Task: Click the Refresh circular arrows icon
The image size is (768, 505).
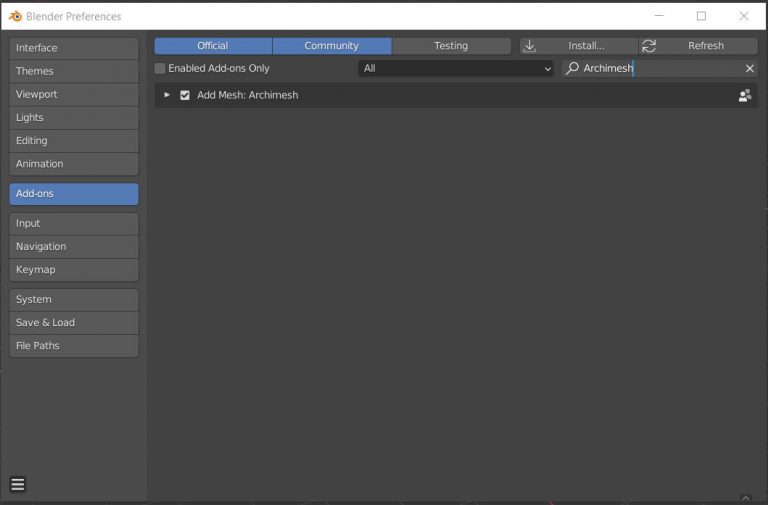Action: click(x=649, y=46)
